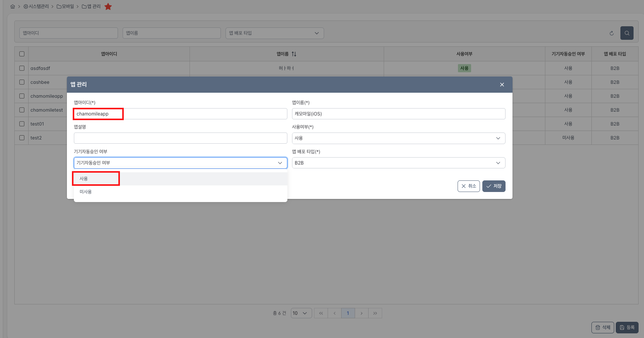
Task: Click the refresh icon near search
Action: coord(612,33)
